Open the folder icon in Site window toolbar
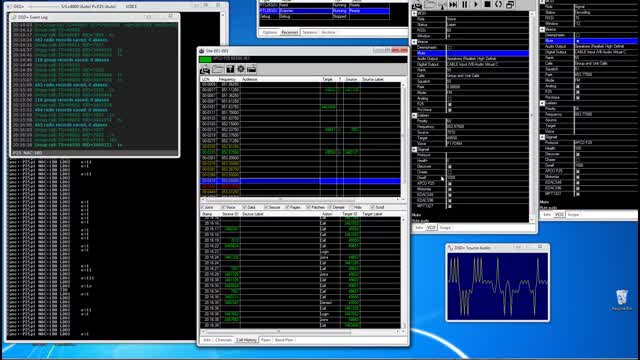Viewport: 640px width, 360px height. [x=218, y=69]
